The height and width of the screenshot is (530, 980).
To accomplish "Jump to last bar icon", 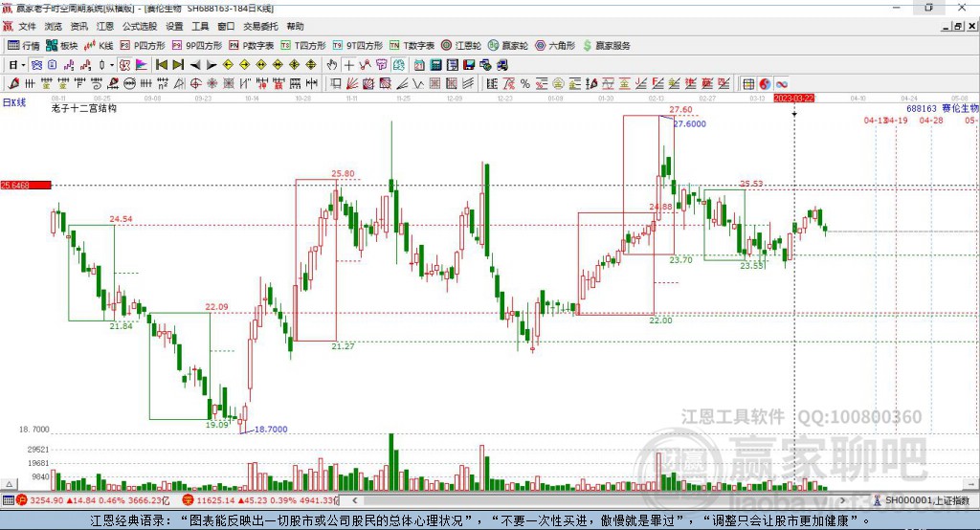I will tap(178, 65).
